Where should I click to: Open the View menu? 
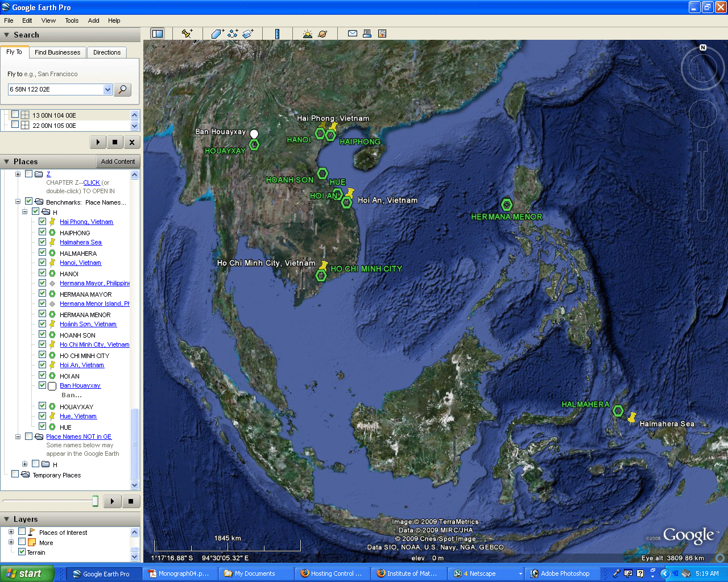tap(48, 20)
